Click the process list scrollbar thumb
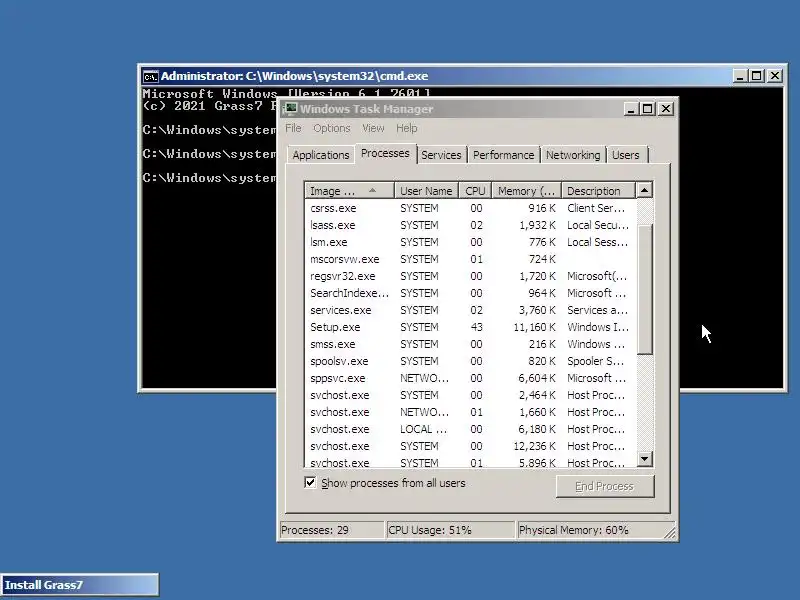The width and height of the screenshot is (800, 600). pos(644,289)
